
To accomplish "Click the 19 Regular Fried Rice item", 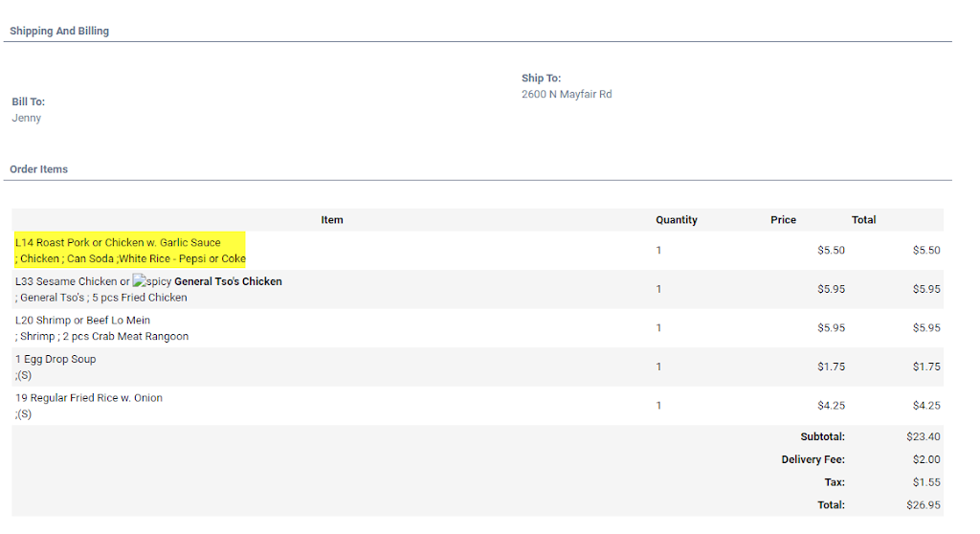I will (89, 398).
